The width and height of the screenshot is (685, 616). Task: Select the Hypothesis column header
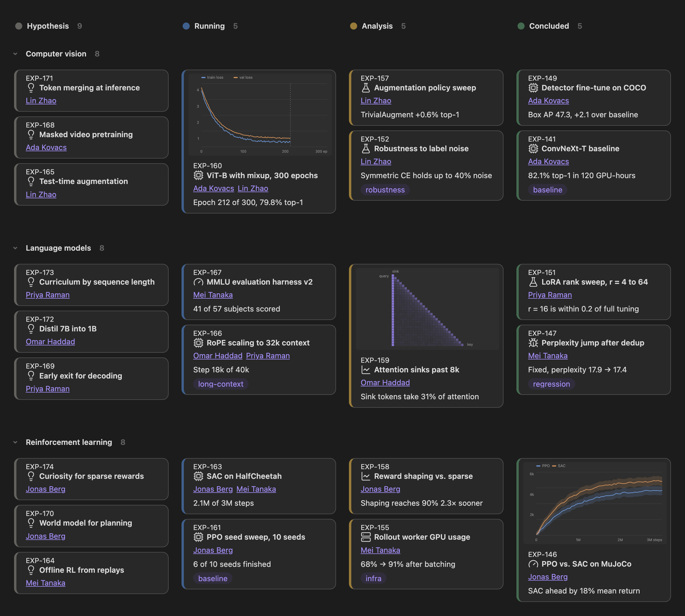click(x=48, y=26)
